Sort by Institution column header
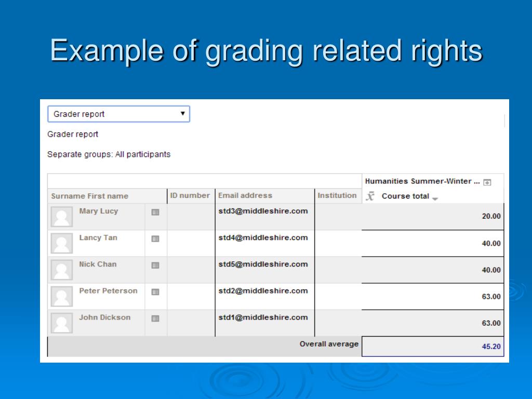This screenshot has width=532, height=399. point(337,195)
